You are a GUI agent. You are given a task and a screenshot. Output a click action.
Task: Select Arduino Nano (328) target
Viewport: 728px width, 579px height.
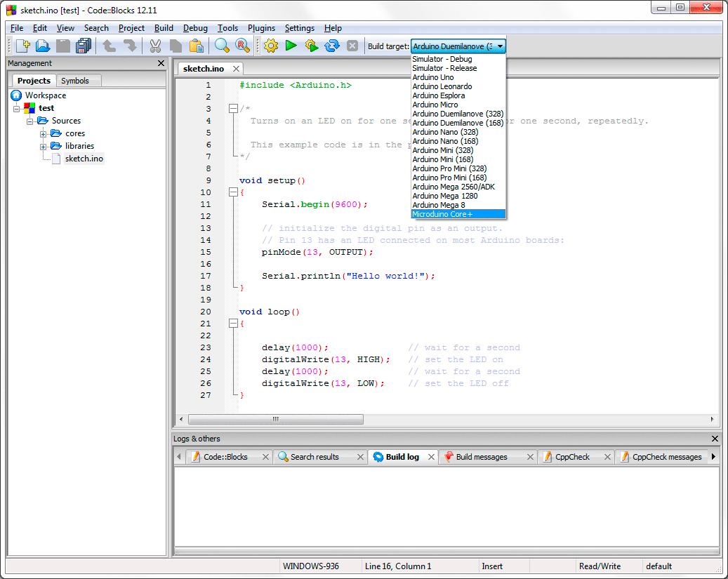click(458, 133)
